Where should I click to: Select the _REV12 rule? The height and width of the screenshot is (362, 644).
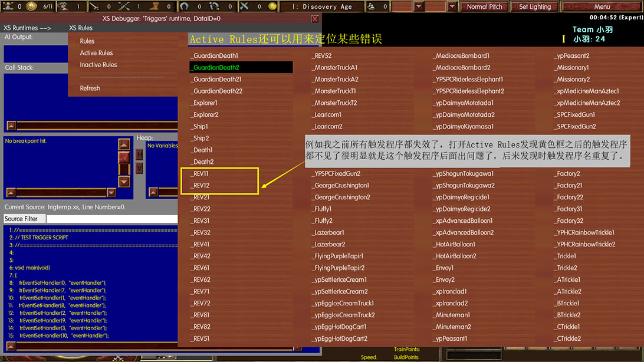pos(200,186)
